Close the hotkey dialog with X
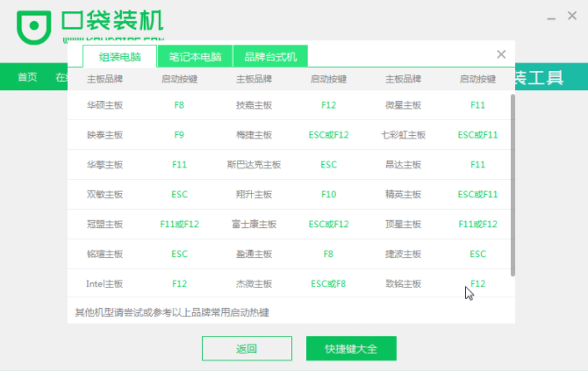This screenshot has width=588, height=371. coord(501,54)
